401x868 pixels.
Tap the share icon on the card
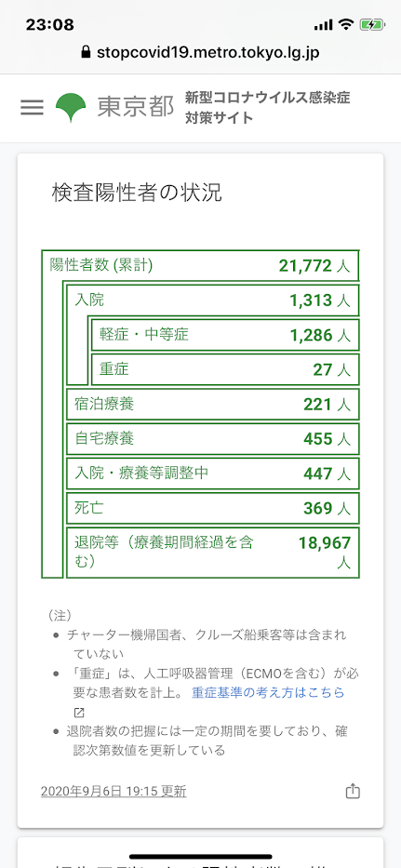(x=353, y=791)
